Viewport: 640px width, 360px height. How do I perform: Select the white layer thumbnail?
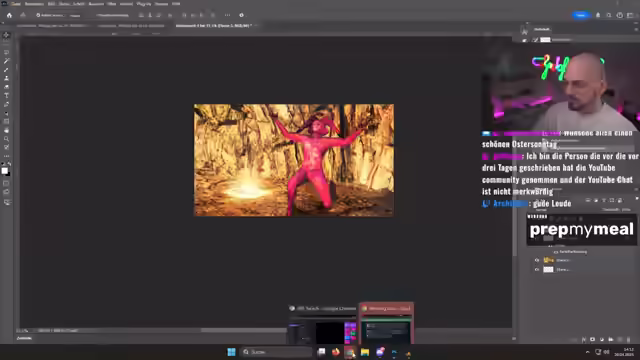coord(549,269)
